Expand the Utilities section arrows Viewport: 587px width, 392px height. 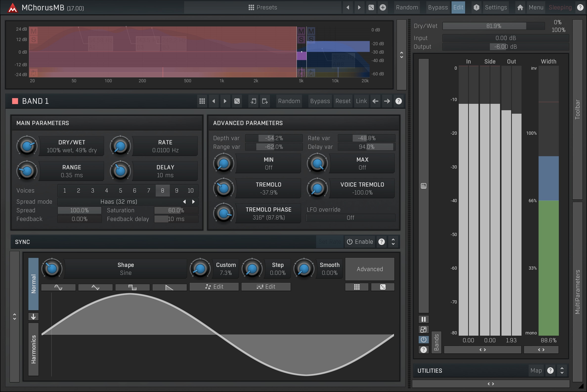click(562, 370)
